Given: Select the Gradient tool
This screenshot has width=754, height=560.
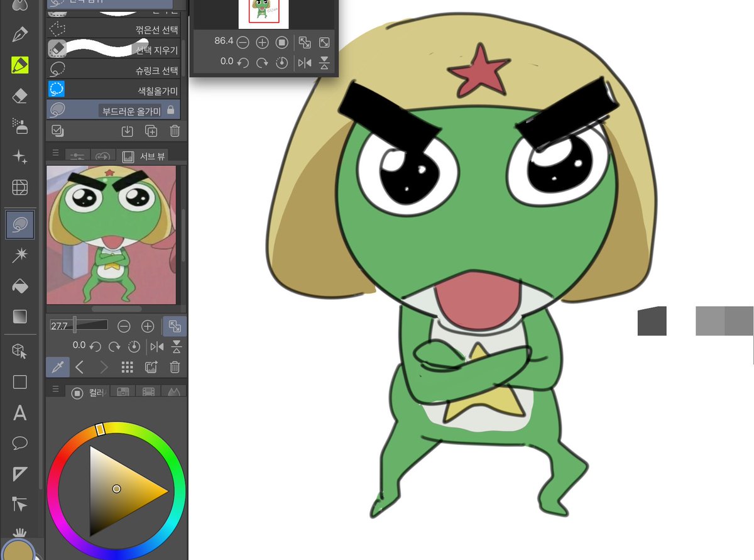Looking at the screenshot, I should point(20,316).
